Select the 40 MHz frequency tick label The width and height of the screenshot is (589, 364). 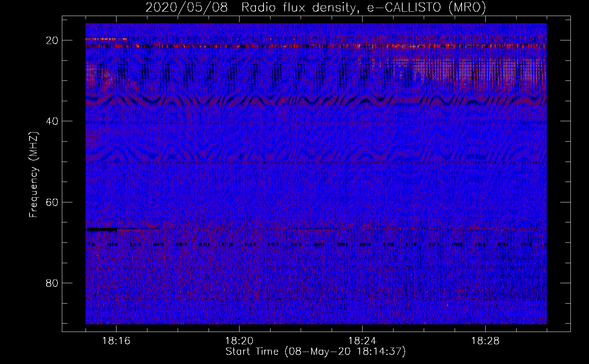point(52,121)
